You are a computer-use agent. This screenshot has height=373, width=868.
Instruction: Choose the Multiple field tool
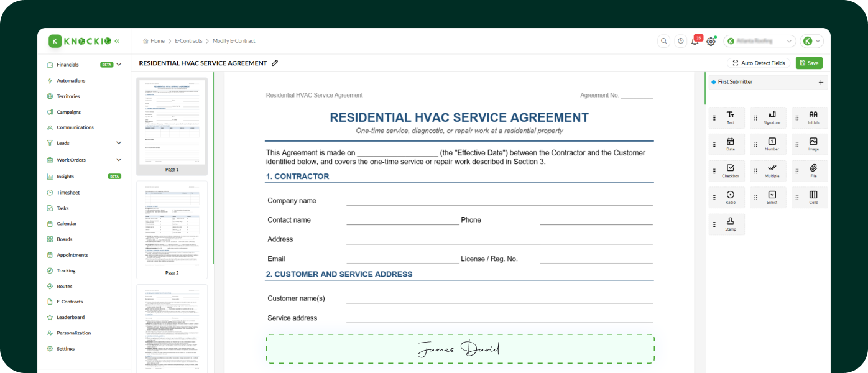[x=768, y=171]
